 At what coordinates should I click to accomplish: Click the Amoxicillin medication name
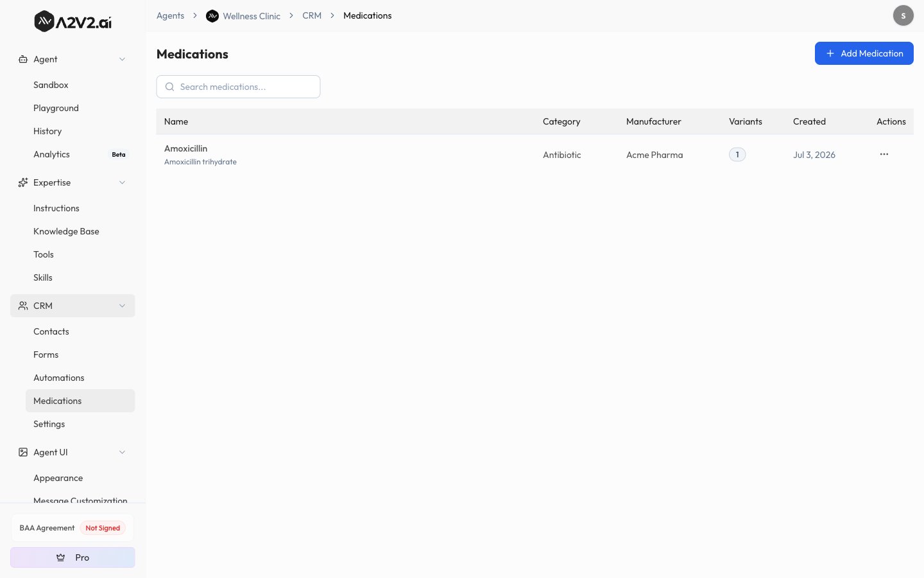point(185,148)
